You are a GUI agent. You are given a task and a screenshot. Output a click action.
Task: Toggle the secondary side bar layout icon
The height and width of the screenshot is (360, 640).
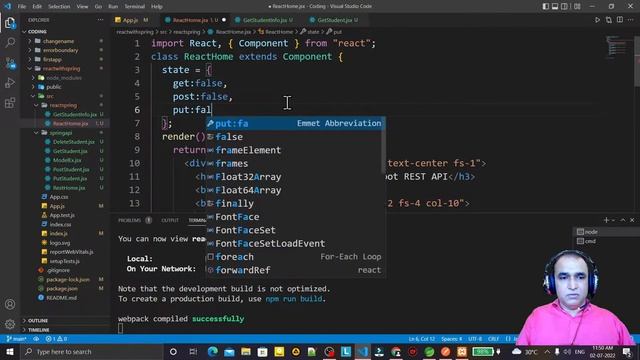pos(564,6)
